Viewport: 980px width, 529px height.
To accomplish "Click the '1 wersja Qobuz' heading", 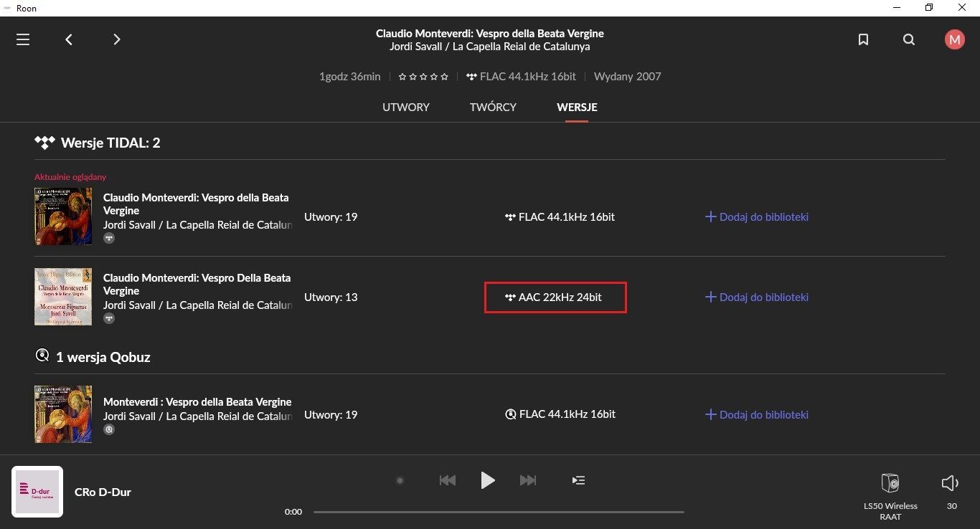I will point(103,357).
